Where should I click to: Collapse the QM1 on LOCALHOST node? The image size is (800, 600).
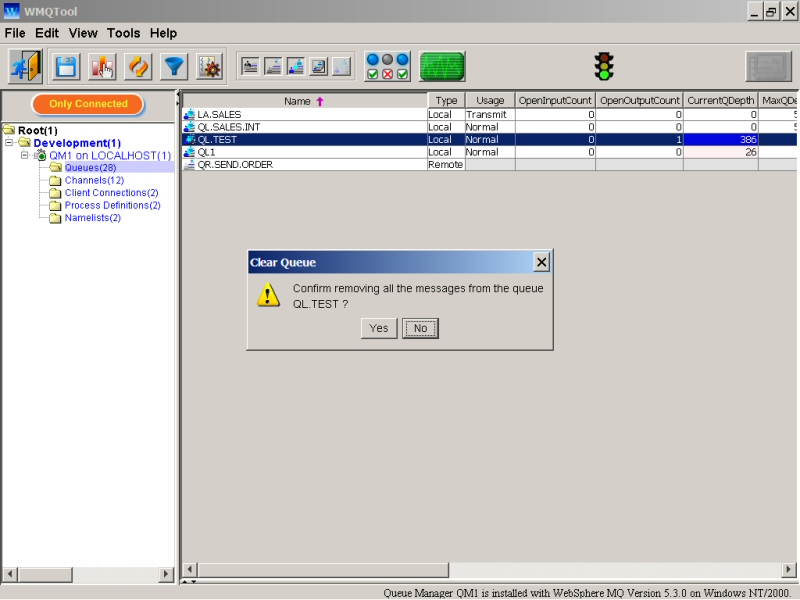point(24,155)
